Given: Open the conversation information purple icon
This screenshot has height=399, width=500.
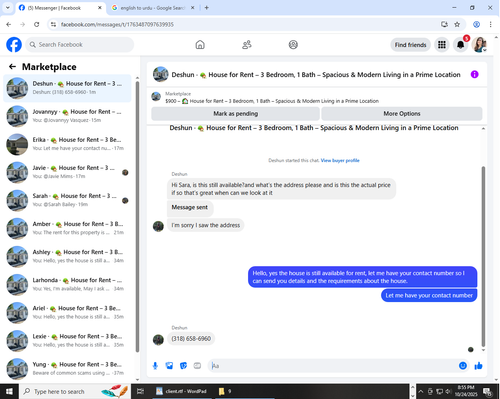Looking at the screenshot, I should (x=474, y=74).
